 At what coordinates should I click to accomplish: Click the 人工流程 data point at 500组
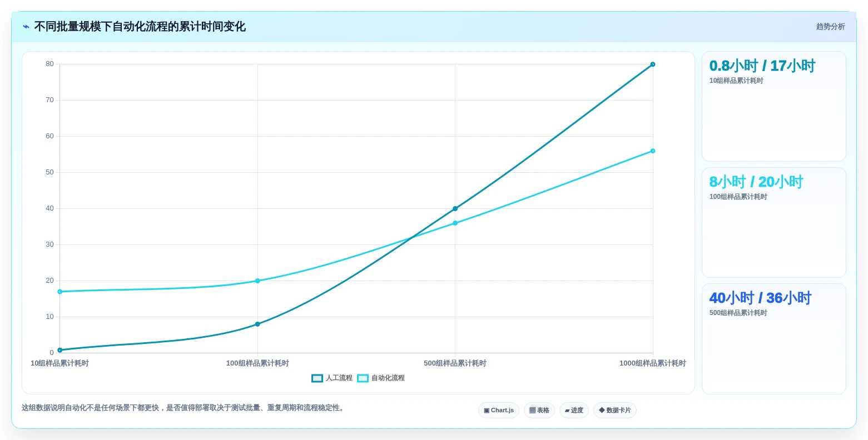click(455, 209)
